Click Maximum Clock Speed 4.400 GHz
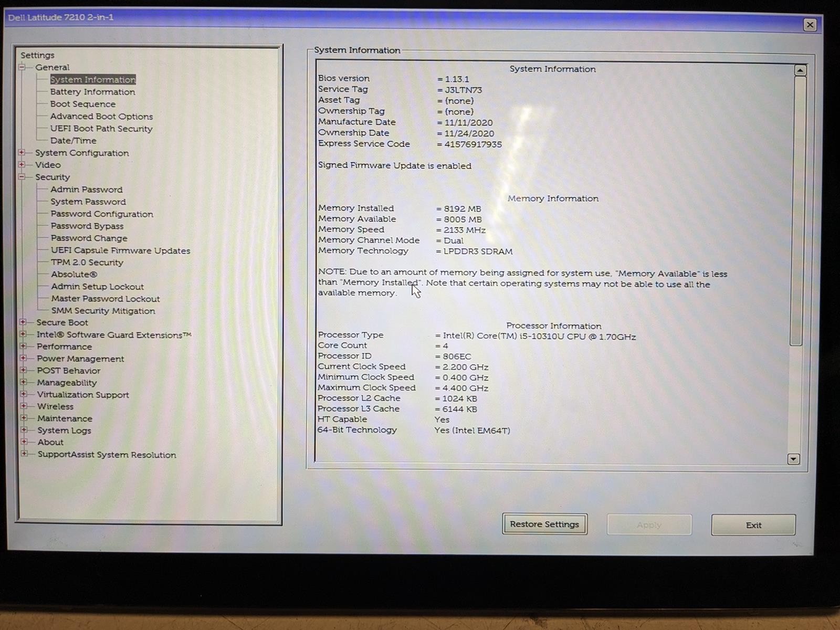Viewport: 840px width, 630px height. pos(465,388)
